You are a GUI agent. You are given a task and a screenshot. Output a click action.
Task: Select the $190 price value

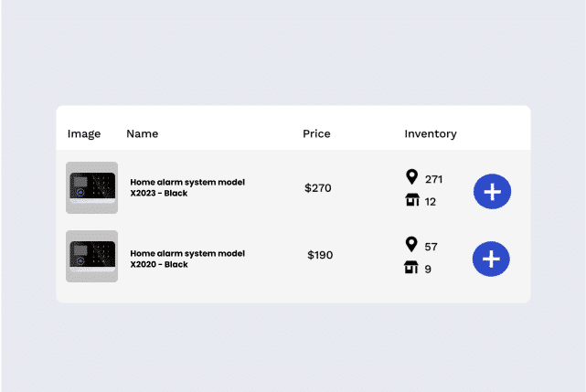coord(320,255)
